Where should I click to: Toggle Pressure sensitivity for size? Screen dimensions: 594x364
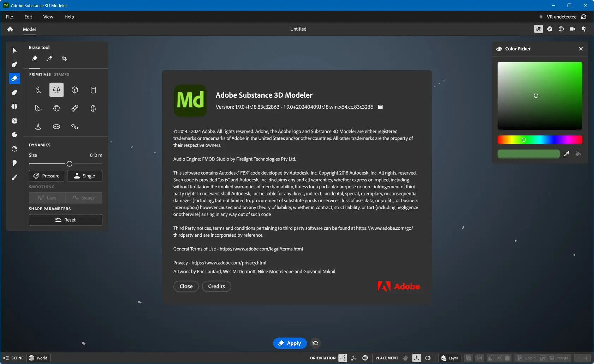(x=47, y=176)
